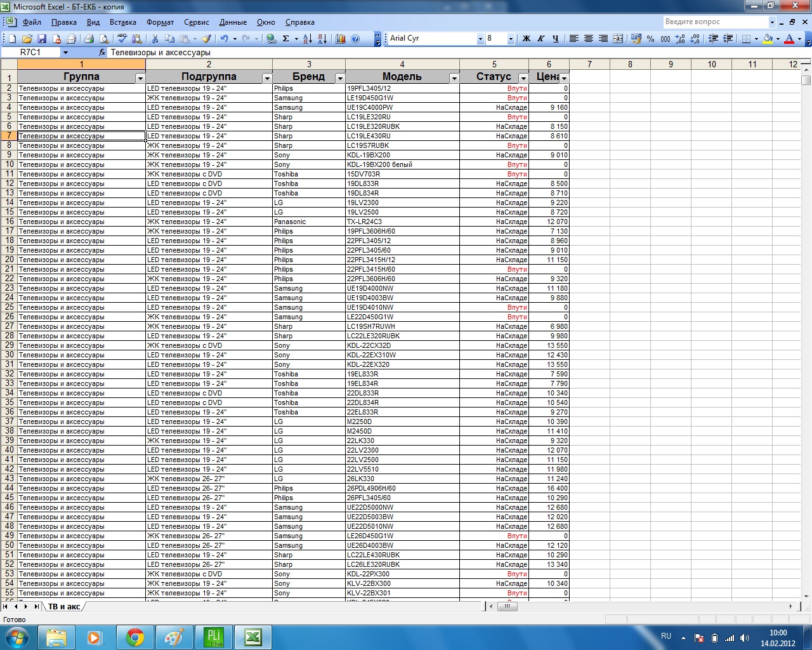
Task: Click the Start button on taskbar
Action: pos(16,637)
